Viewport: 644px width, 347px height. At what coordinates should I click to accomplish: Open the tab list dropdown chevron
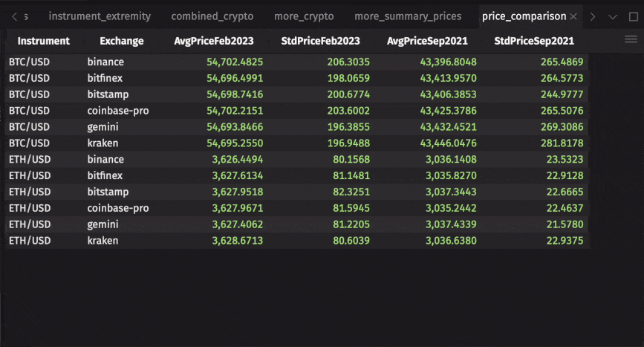pos(612,16)
